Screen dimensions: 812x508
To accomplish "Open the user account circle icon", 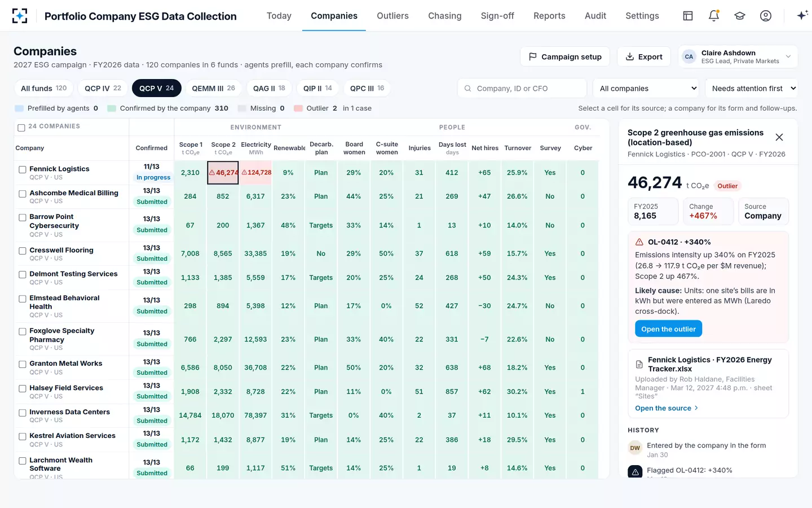I will tap(766, 16).
